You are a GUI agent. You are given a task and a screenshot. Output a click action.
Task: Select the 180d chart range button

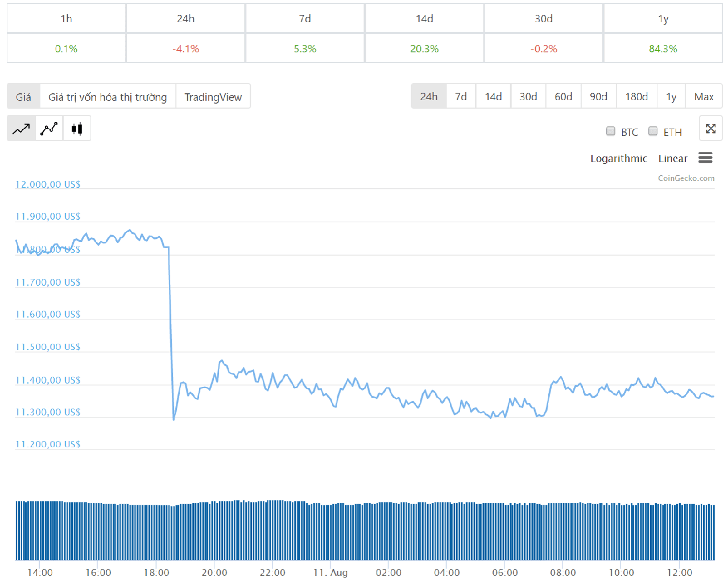(636, 96)
